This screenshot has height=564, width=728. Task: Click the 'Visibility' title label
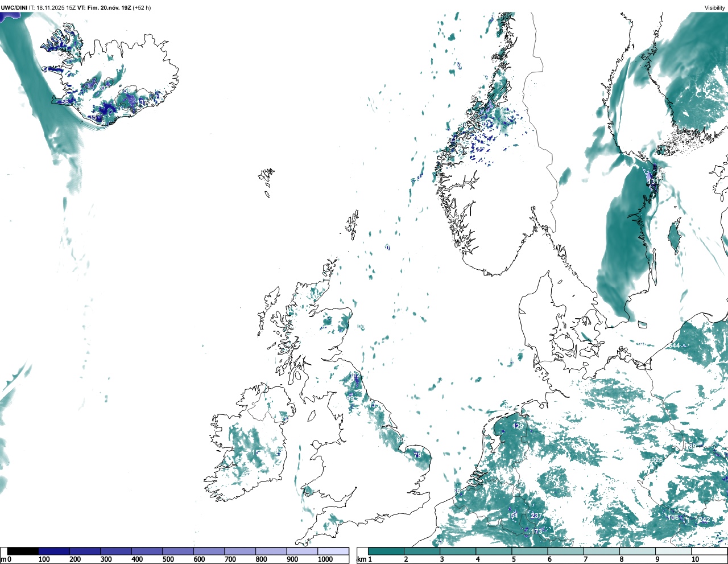pos(714,8)
